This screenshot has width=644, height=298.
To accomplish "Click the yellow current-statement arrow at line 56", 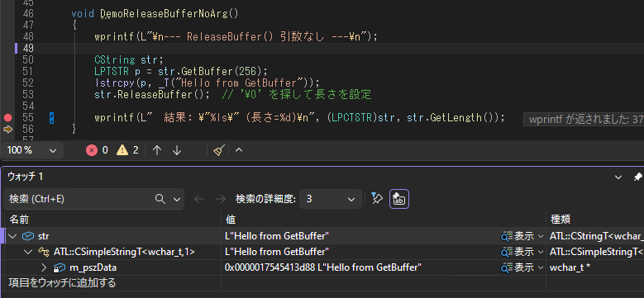I will [x=7, y=130].
